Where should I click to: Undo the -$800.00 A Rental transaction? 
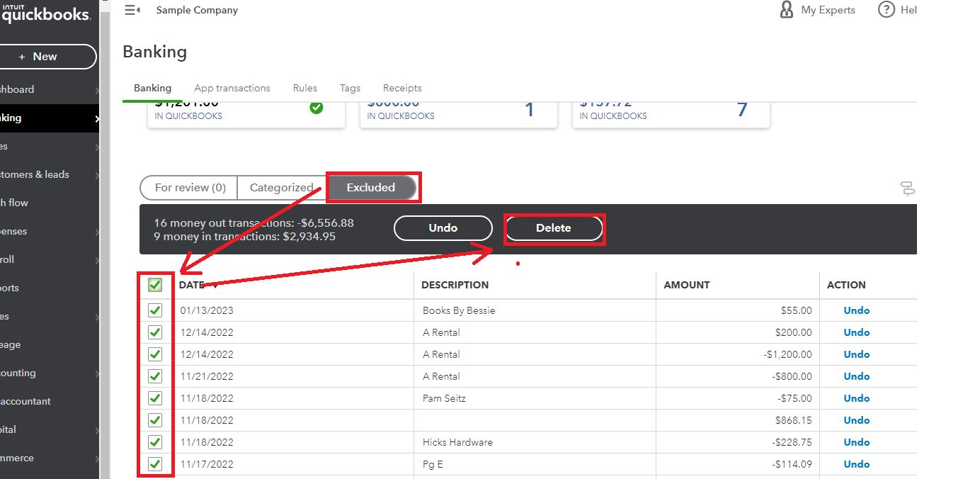[x=857, y=376]
